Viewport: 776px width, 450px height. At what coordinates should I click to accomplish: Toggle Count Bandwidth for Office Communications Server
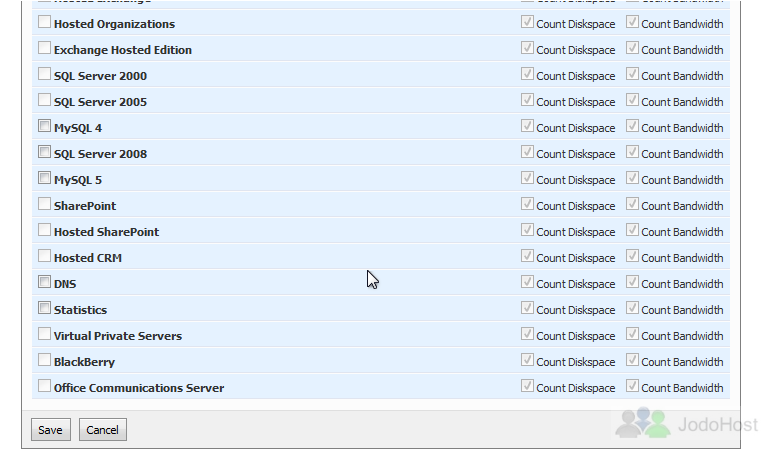pos(632,386)
